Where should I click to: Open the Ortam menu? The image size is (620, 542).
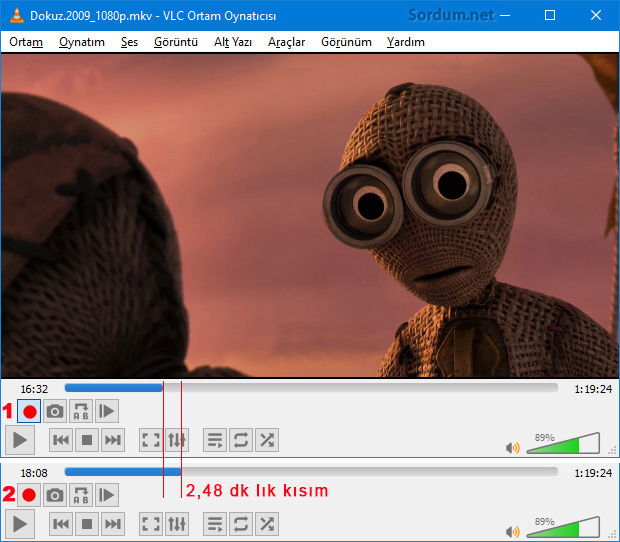26,42
